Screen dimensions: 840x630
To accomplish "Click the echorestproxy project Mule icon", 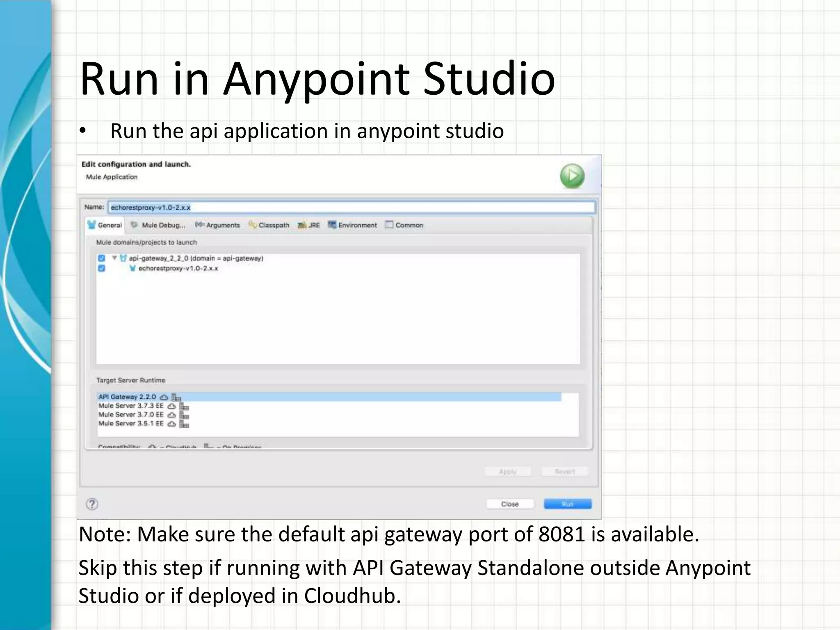I will 132,269.
